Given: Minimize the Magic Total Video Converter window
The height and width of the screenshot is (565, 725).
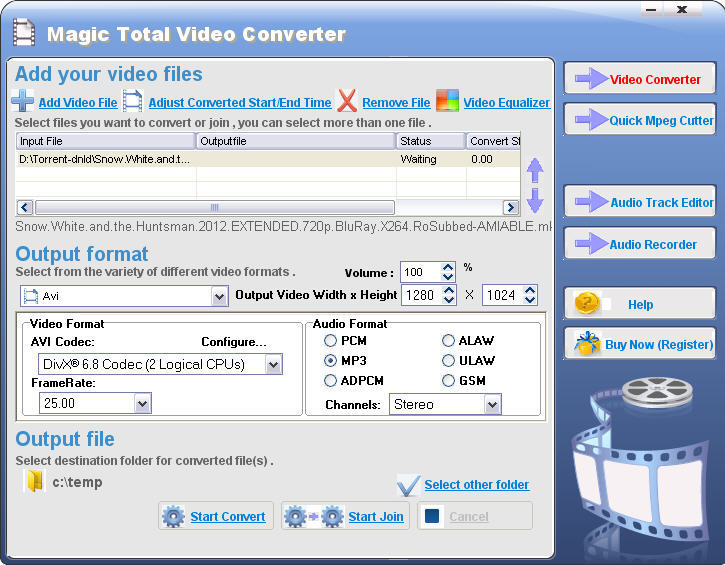Looking at the screenshot, I should click(x=651, y=9).
